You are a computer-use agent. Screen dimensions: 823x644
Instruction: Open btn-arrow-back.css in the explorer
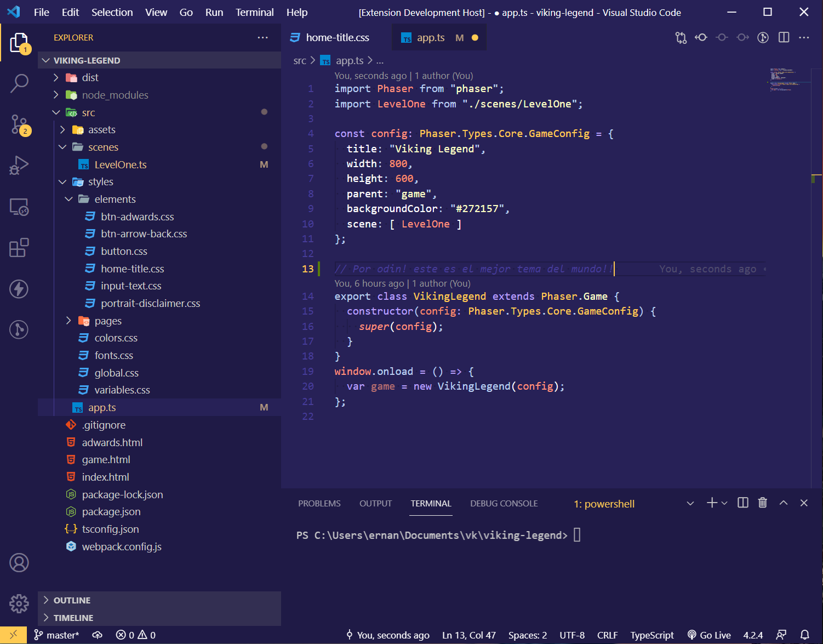pos(159,234)
